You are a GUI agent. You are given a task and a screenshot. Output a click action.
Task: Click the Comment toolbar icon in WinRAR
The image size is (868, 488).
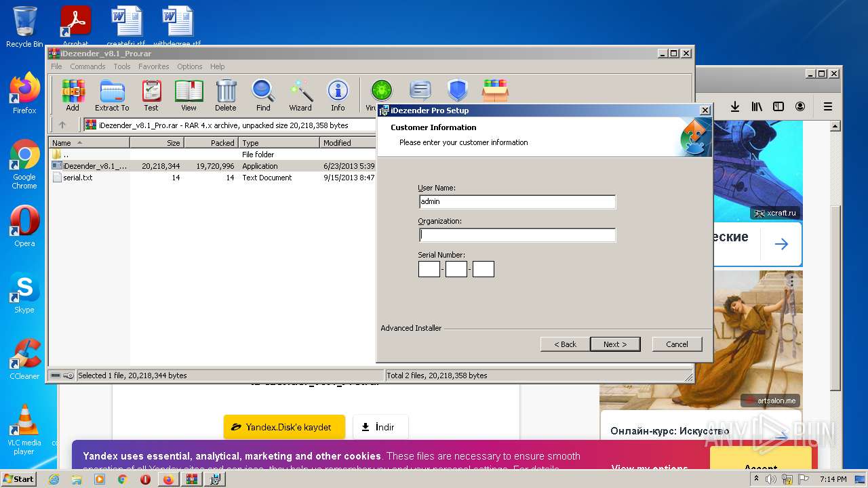point(420,91)
